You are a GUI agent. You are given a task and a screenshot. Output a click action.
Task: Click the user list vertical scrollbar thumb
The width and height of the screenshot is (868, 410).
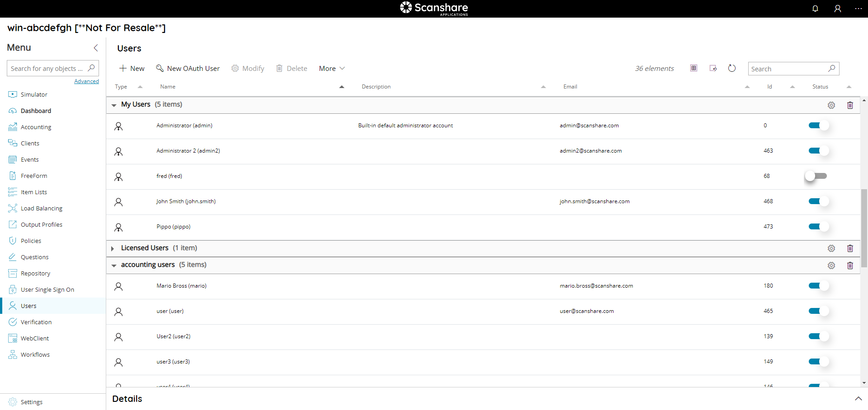coord(864,228)
